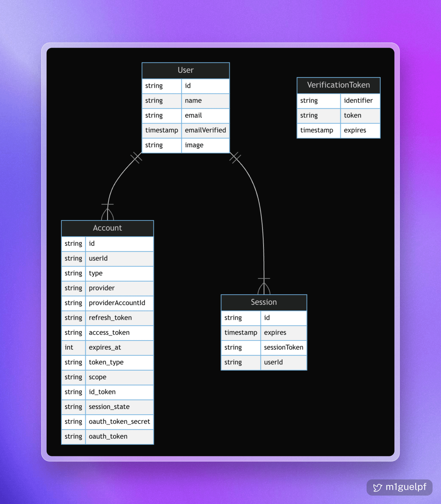Select the Account table header
The image size is (441, 504).
point(107,228)
